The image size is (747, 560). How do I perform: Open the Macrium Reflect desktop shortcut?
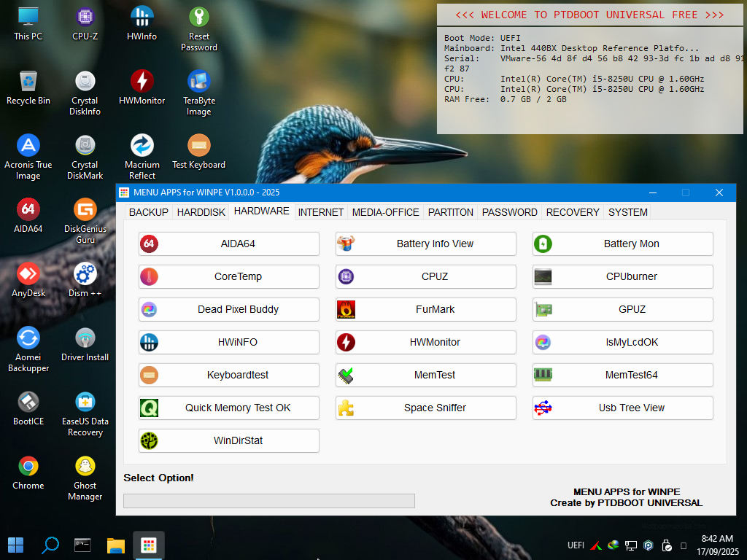(142, 146)
